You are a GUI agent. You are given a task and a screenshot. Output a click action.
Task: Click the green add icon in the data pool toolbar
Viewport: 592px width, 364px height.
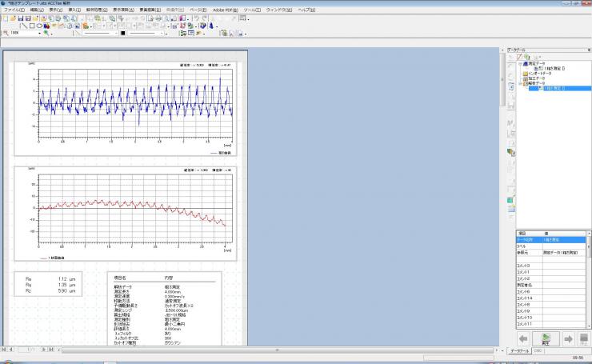526,57
